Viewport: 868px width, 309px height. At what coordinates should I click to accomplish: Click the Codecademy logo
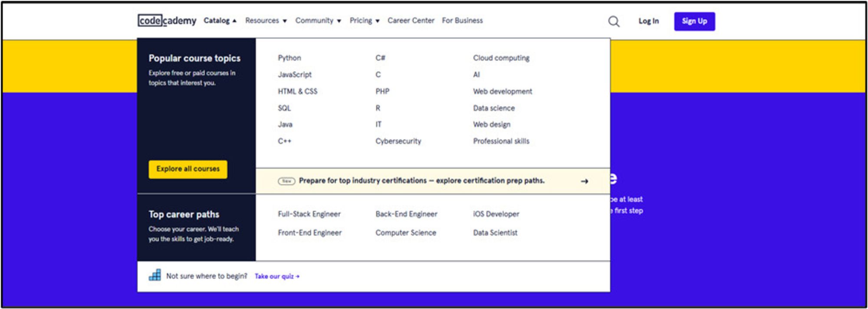167,20
